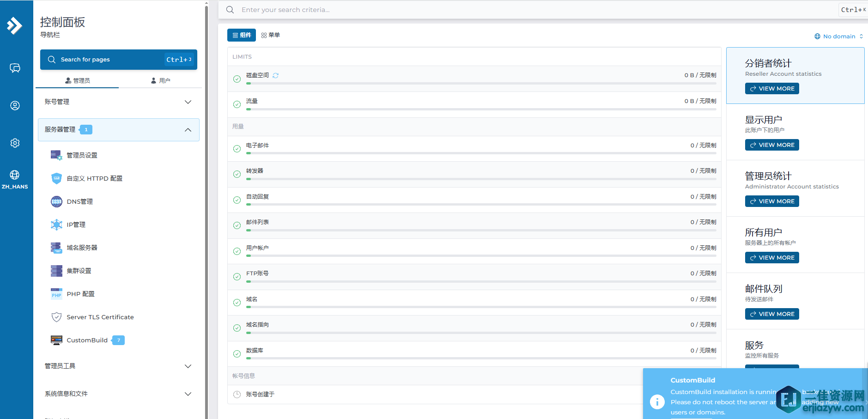Open the messages chat icon in sidebar

point(15,68)
